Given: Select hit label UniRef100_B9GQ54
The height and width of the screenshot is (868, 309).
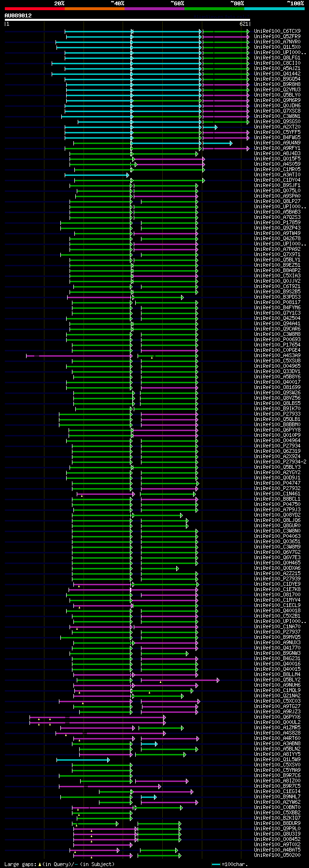Looking at the screenshot, I should pyautogui.click(x=277, y=79).
